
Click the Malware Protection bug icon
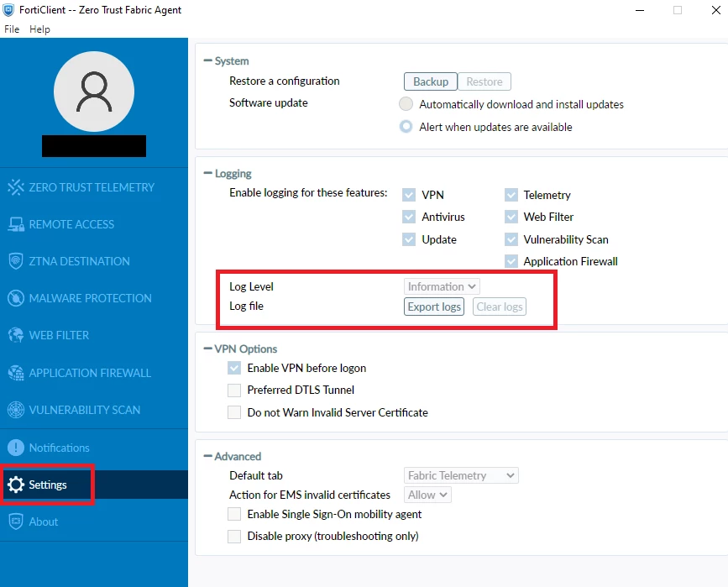click(16, 298)
